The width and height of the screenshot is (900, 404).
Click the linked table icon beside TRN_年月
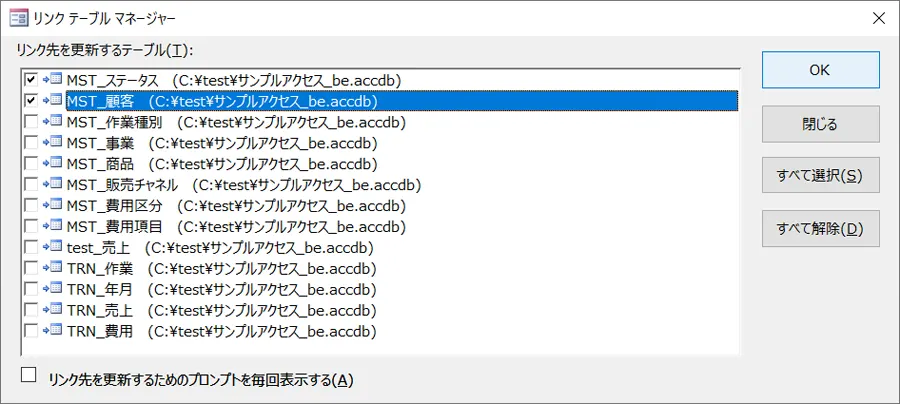tap(52, 289)
